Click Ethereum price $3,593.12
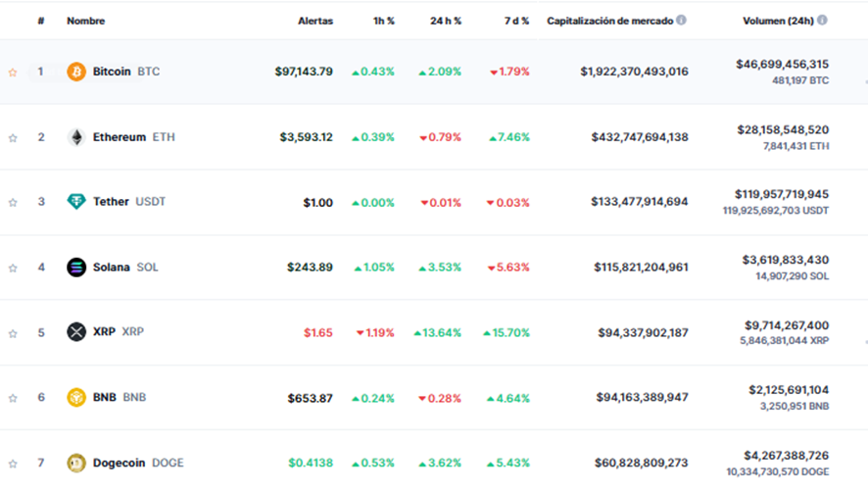The height and width of the screenshot is (491, 868). 306,137
